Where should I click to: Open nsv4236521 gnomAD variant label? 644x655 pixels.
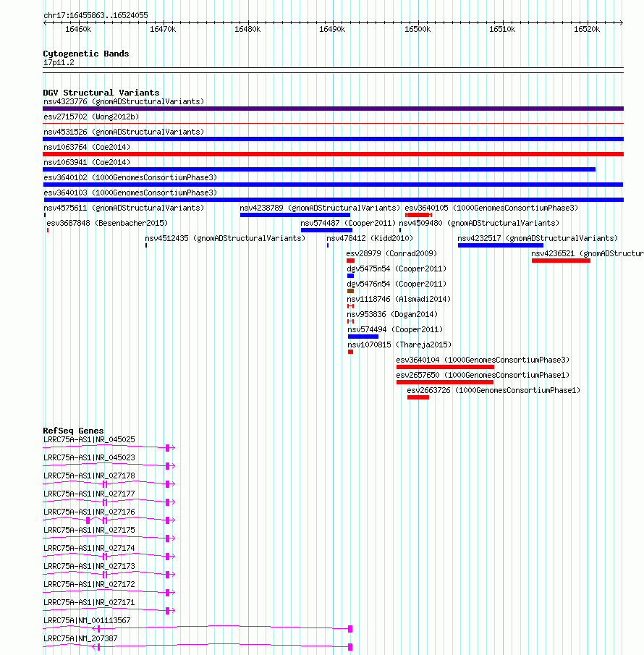(x=588, y=253)
